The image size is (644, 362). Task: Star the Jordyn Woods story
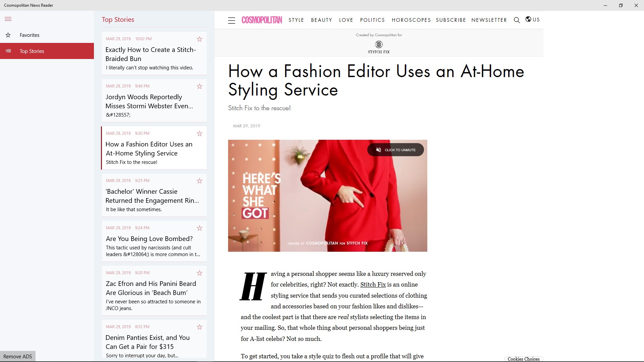200,86
